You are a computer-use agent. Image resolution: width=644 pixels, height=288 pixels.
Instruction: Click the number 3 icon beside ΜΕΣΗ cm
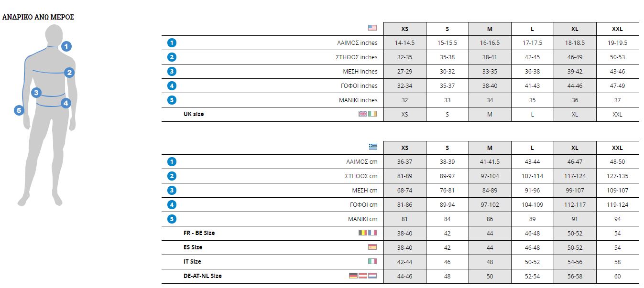pos(172,190)
